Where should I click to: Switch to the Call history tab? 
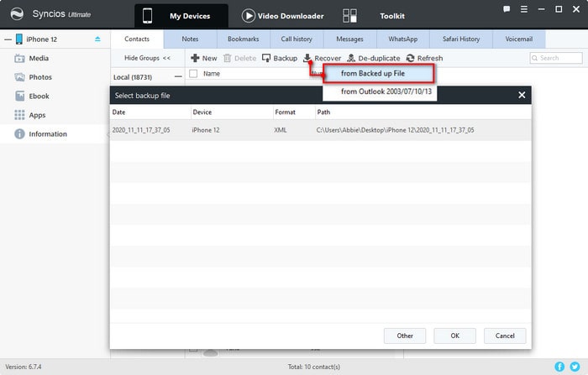(x=297, y=39)
